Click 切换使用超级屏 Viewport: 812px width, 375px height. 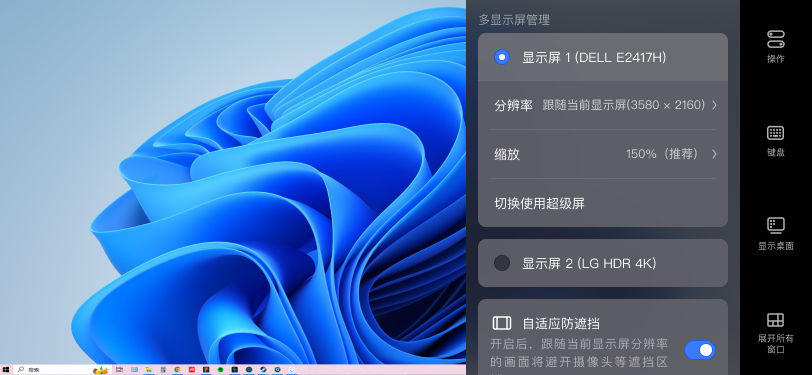point(539,204)
